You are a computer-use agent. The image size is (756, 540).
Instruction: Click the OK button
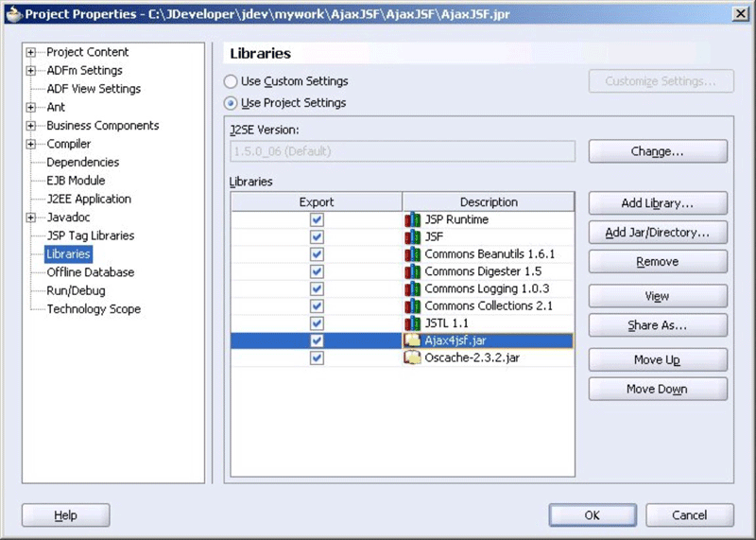pyautogui.click(x=593, y=515)
